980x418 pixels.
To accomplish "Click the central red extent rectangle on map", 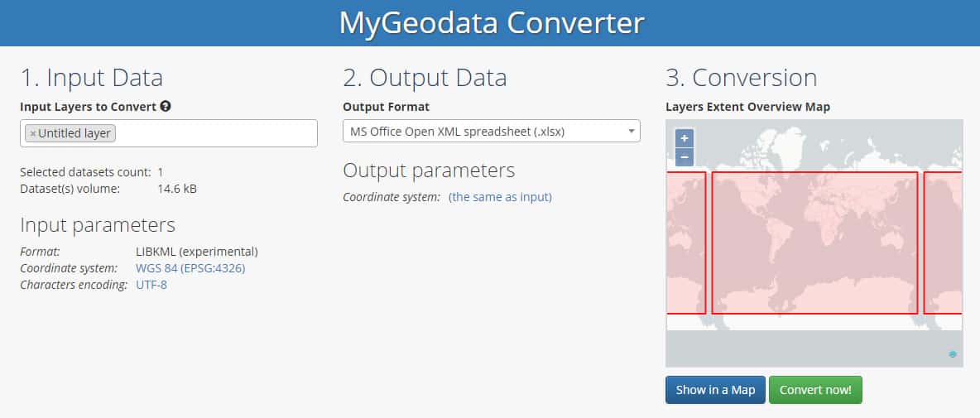I will pyautogui.click(x=814, y=243).
